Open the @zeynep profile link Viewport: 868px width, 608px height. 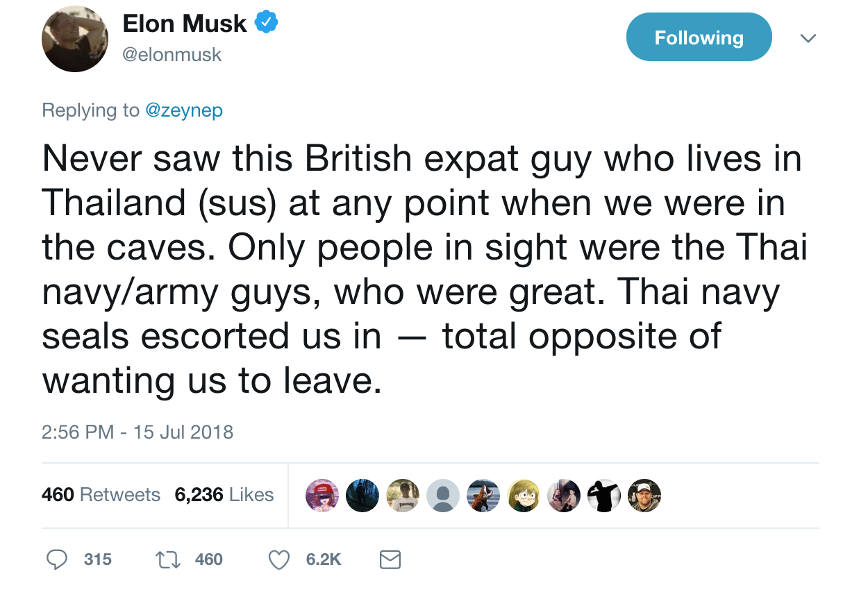[x=184, y=110]
